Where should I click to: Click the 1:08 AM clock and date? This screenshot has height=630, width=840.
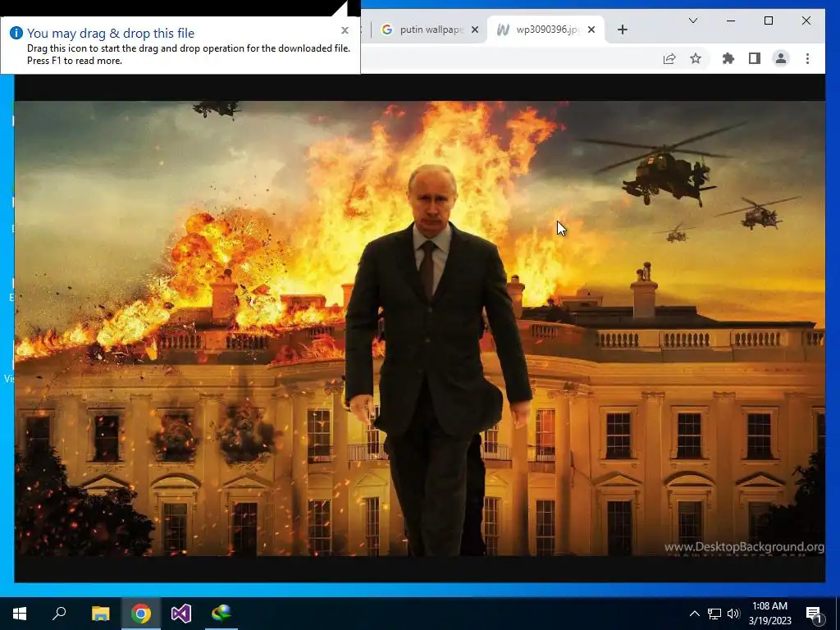[769, 614]
